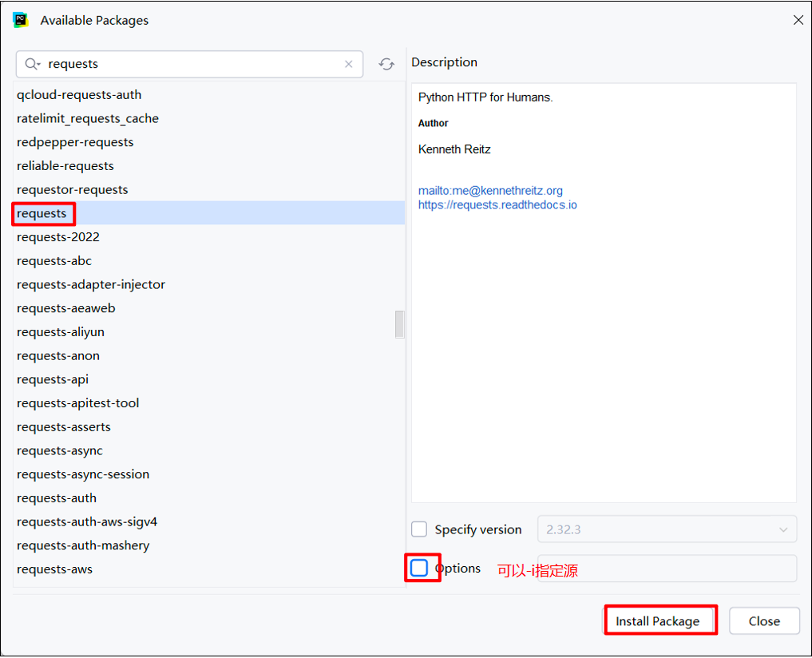The width and height of the screenshot is (812, 658).
Task: Toggle the Options checkbox
Action: 419,569
